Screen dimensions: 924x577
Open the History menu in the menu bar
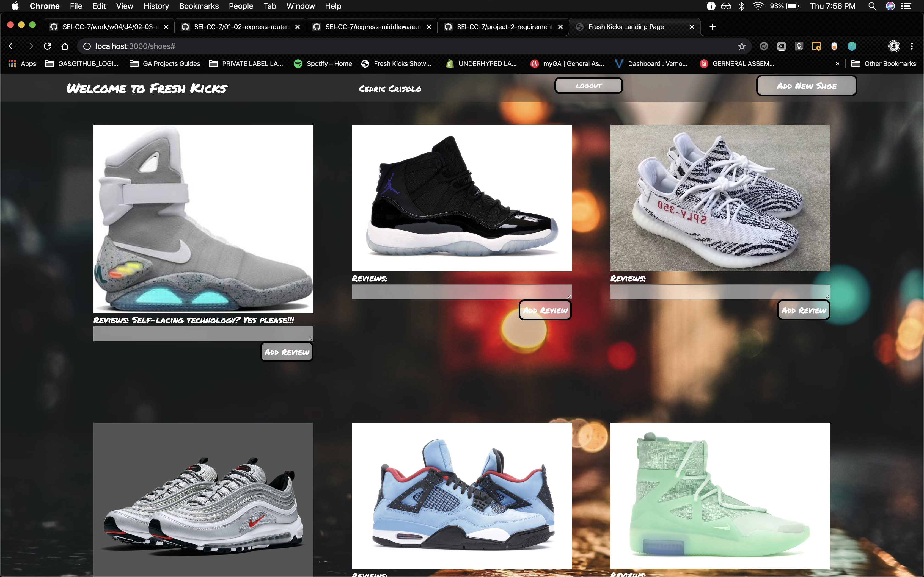click(156, 6)
